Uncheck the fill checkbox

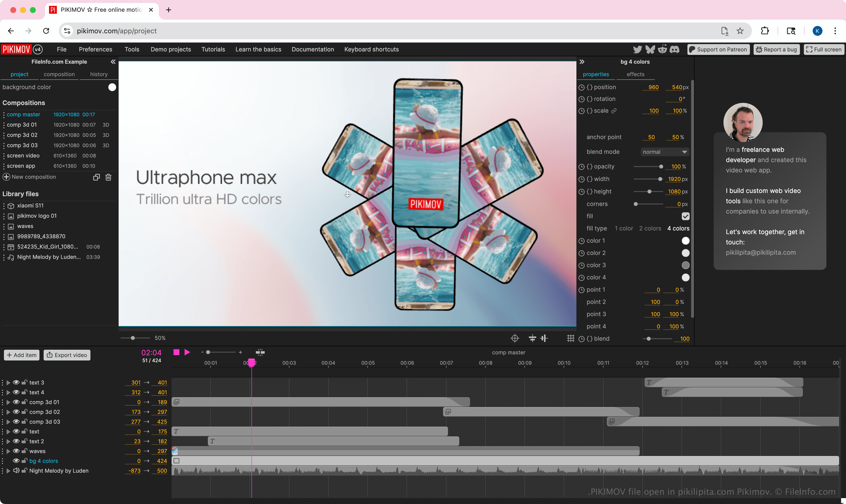pos(686,216)
